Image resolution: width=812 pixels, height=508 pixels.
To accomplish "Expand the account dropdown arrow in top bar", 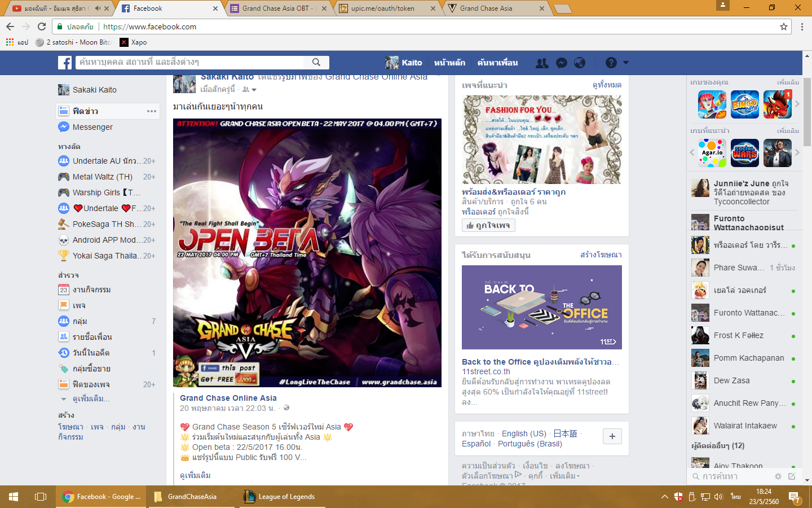I will point(626,63).
